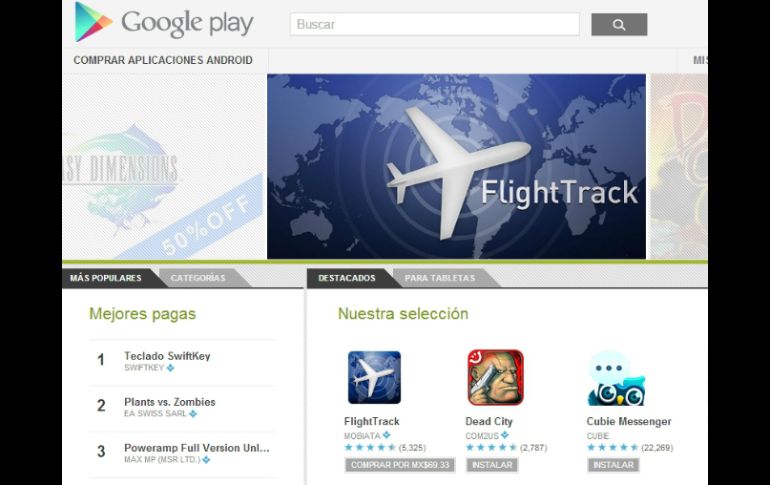
Task: Click the verified badge next to EA SWISS SARL
Action: coord(193,414)
